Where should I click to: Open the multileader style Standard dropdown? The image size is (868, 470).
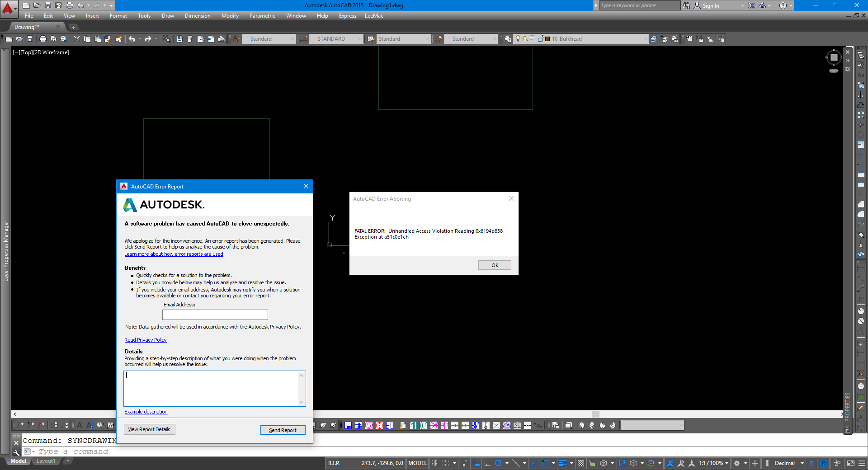(471, 39)
